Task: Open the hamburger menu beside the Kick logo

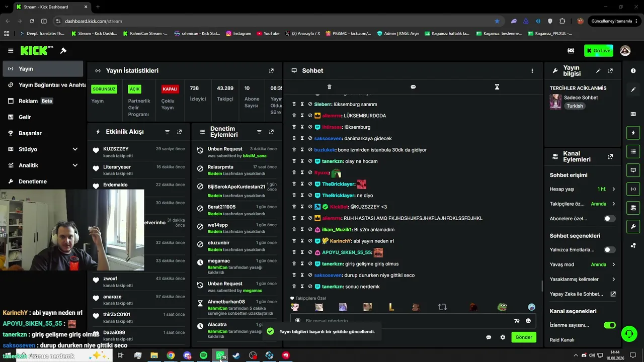Action: [11, 51]
